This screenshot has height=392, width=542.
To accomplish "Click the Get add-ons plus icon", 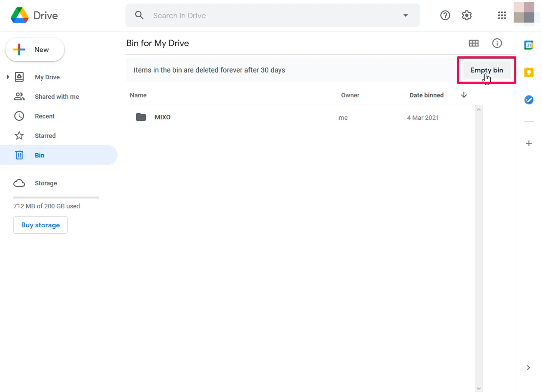I will coord(528,143).
